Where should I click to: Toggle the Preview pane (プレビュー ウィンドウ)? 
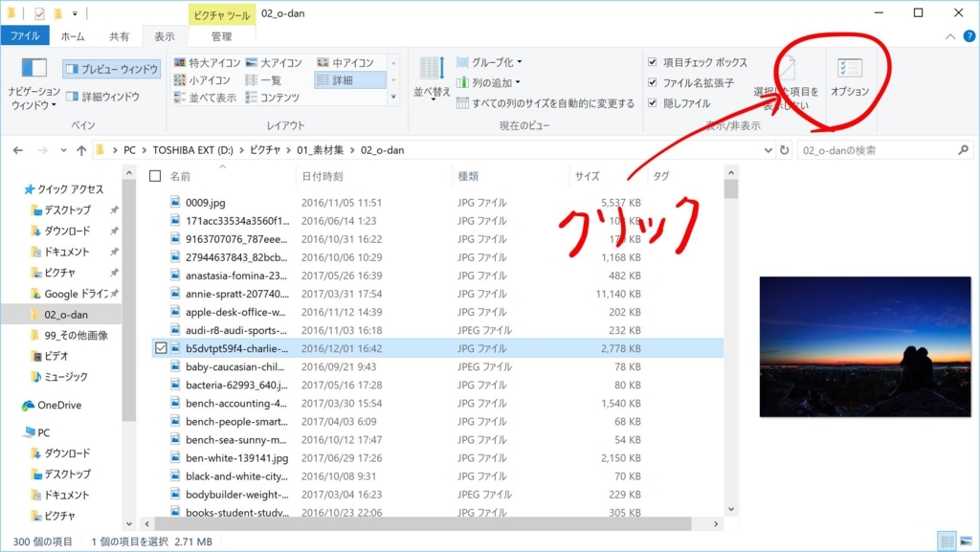pos(112,69)
